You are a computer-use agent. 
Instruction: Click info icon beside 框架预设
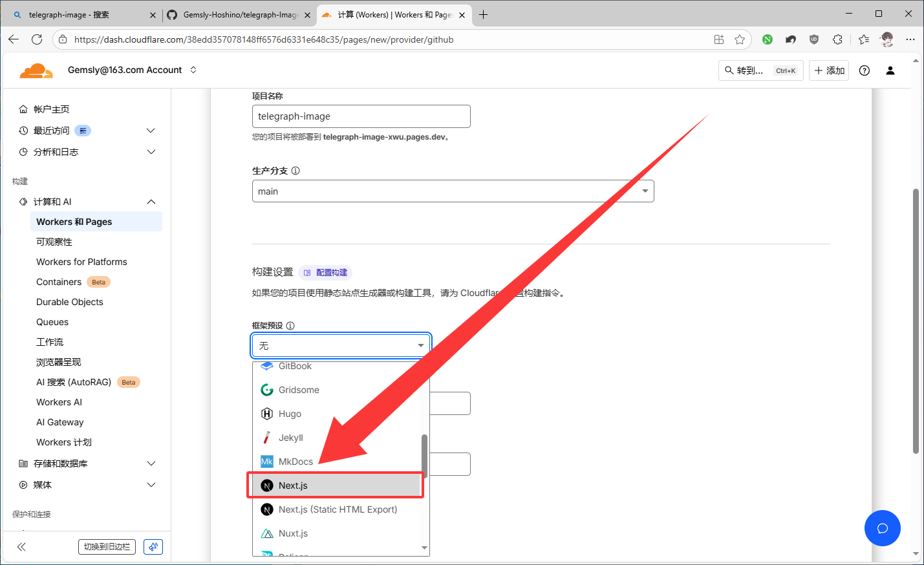point(290,326)
